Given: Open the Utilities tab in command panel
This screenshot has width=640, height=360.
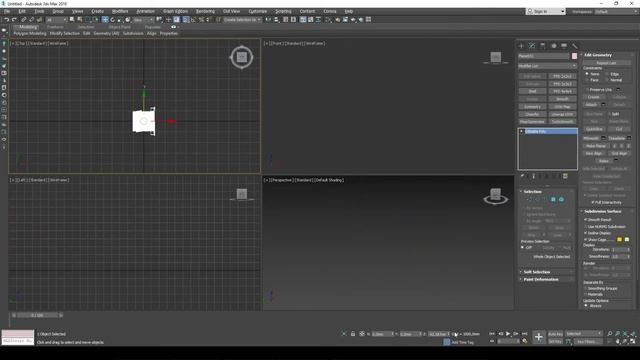Looking at the screenshot, I should point(575,46).
